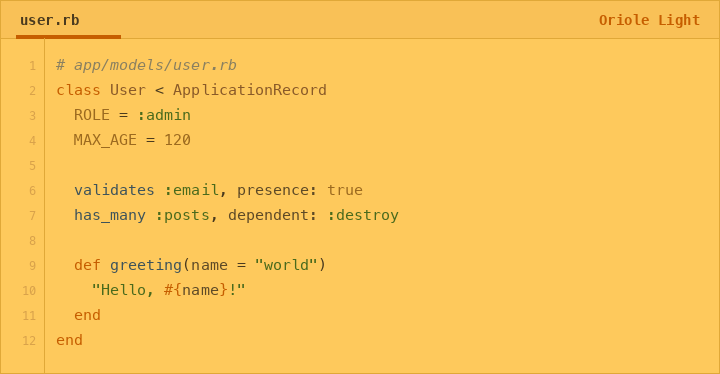Click the :admin symbol

pos(164,115)
